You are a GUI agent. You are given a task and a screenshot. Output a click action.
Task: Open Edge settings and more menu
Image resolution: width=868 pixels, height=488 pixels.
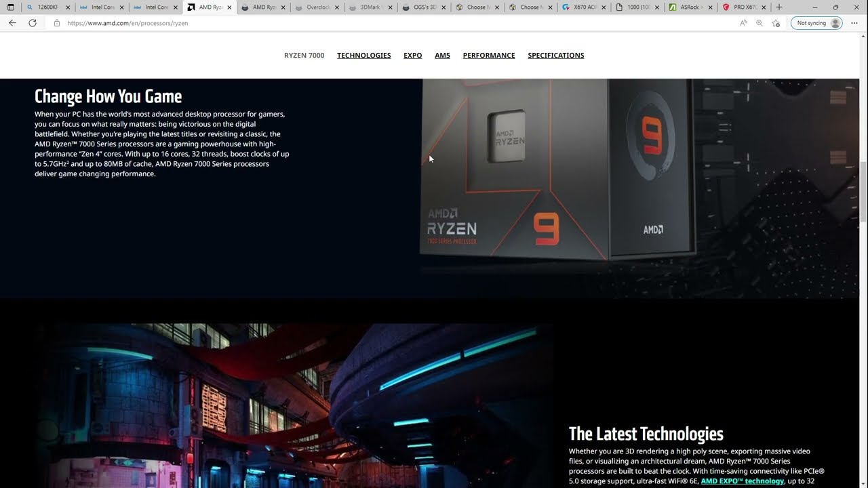coord(854,23)
